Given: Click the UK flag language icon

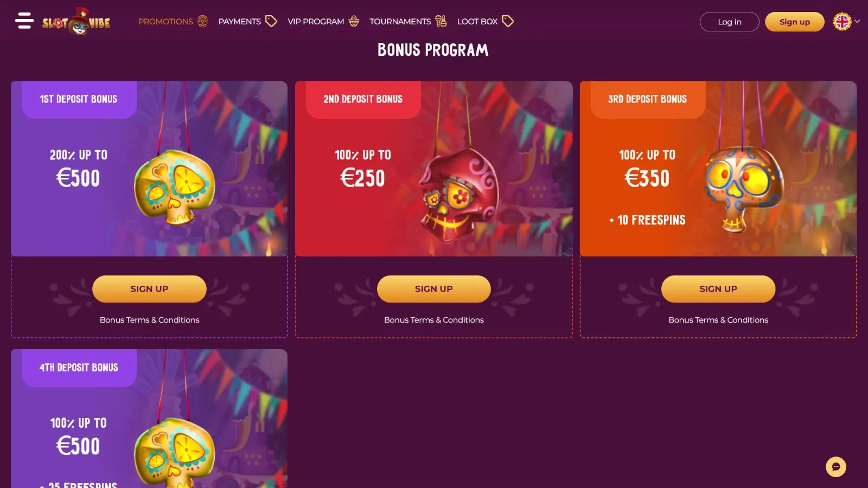Looking at the screenshot, I should (x=842, y=22).
